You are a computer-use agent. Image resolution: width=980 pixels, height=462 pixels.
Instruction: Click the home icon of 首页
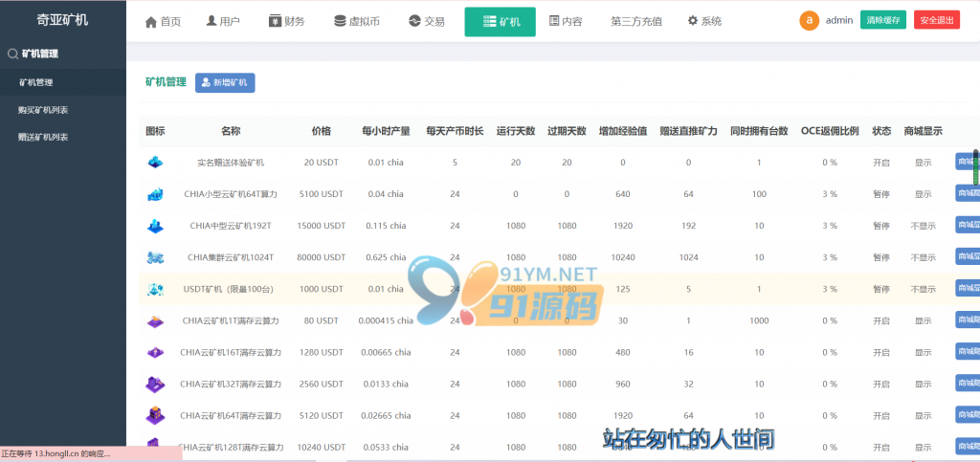coord(150,22)
